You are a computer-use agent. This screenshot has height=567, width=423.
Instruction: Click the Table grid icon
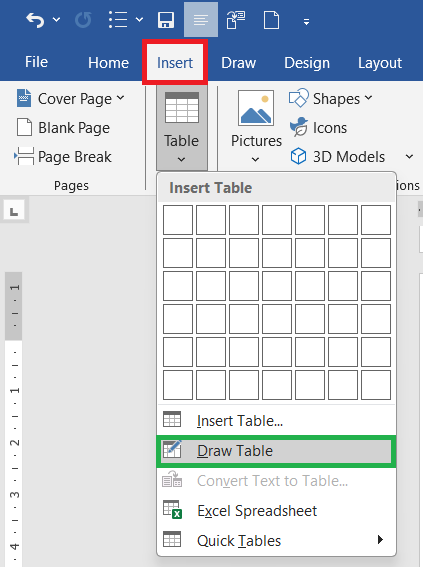point(182,108)
